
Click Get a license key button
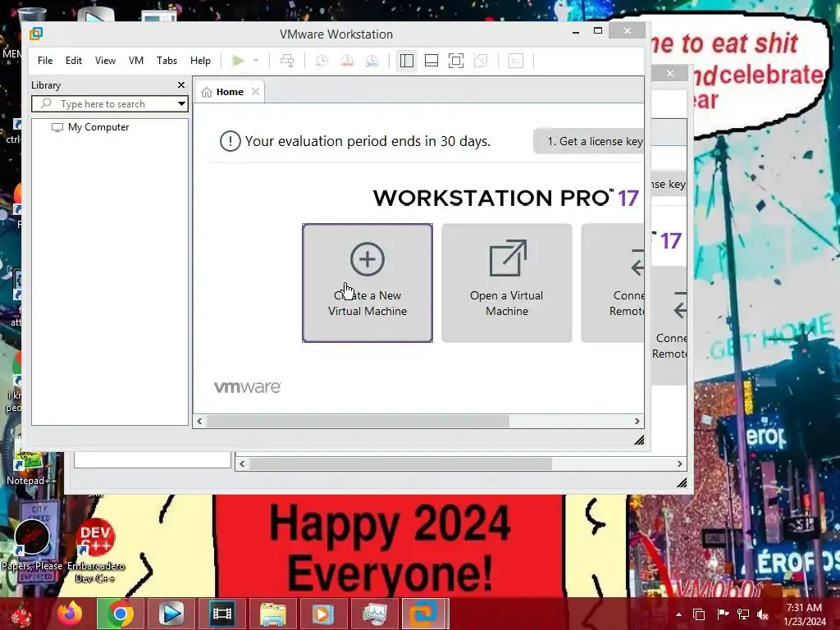click(x=589, y=141)
